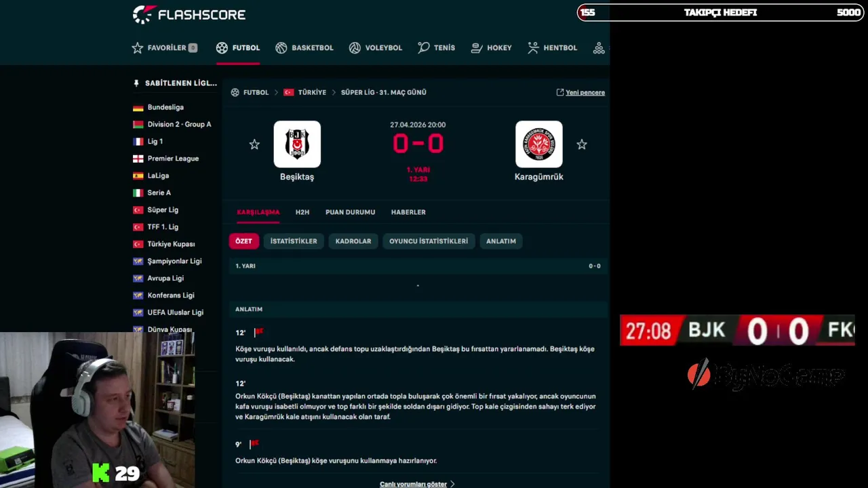
Task: Open the Puan Durumu tab
Action: pyautogui.click(x=350, y=212)
